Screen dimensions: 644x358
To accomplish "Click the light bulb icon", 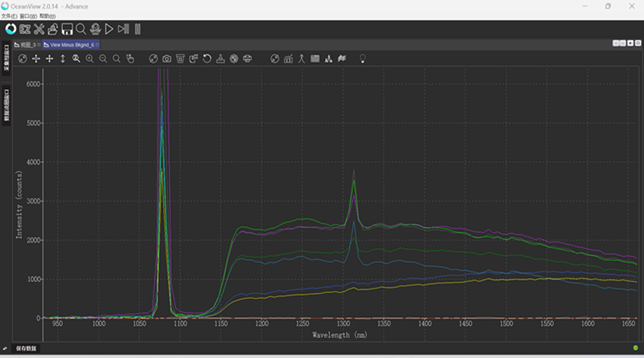I will [x=363, y=59].
